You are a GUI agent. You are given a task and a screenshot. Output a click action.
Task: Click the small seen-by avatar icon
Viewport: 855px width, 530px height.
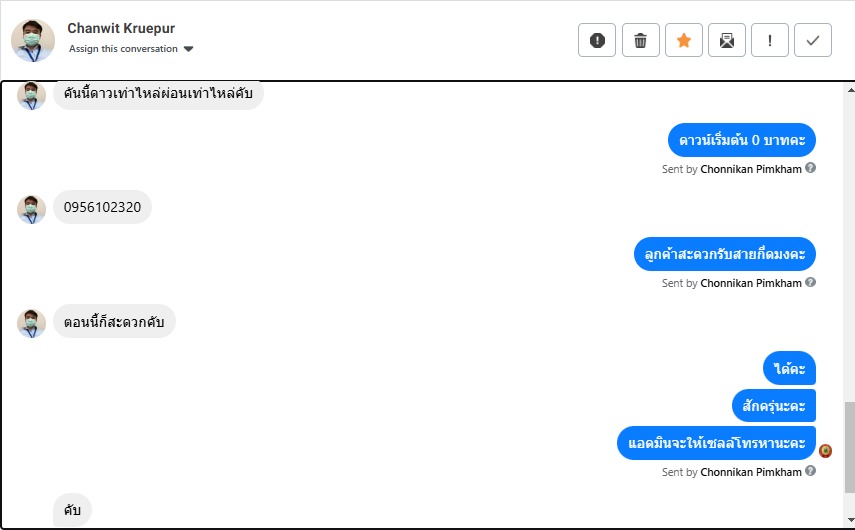825,451
